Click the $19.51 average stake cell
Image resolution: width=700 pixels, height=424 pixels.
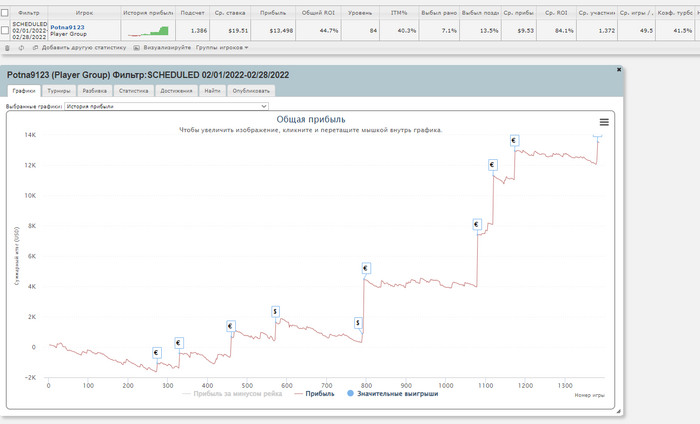coord(230,31)
